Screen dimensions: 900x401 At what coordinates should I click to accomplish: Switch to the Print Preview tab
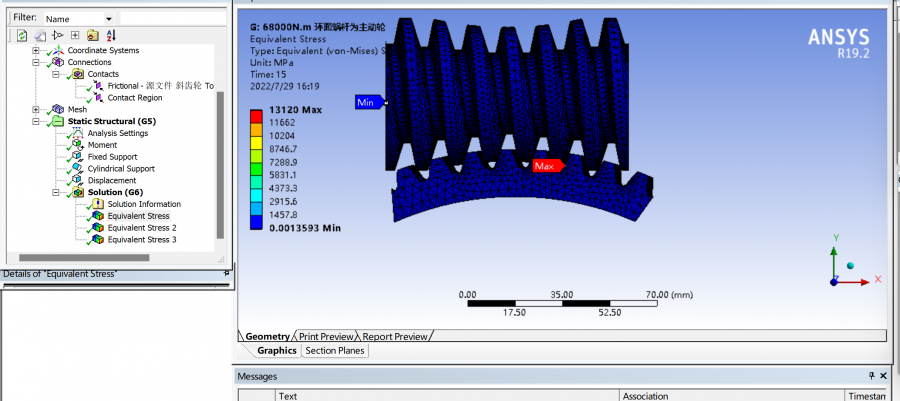[x=326, y=336]
